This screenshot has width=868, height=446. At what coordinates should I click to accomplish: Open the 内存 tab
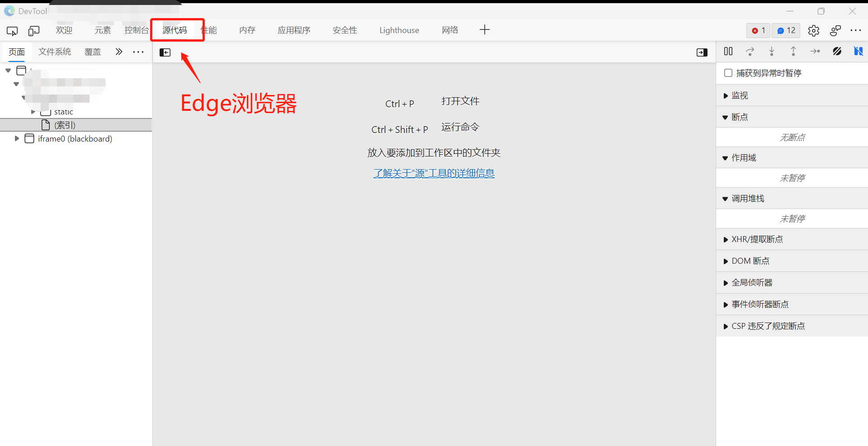pos(247,30)
